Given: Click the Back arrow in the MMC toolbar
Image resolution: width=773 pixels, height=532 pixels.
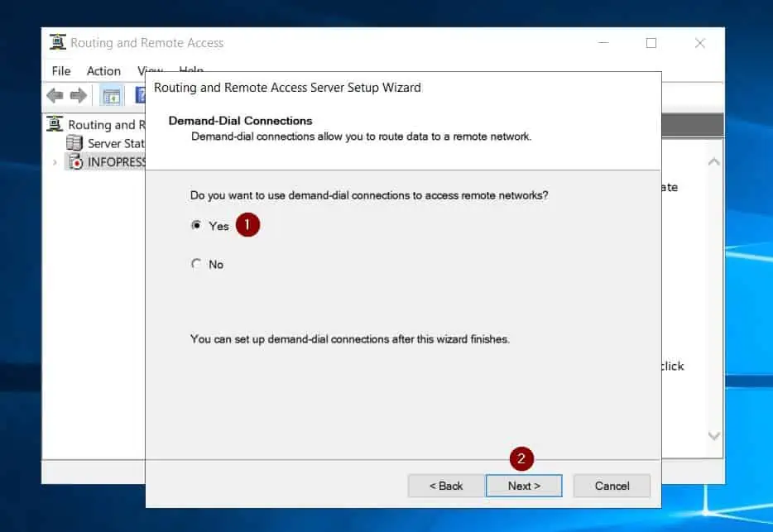Looking at the screenshot, I should [55, 96].
